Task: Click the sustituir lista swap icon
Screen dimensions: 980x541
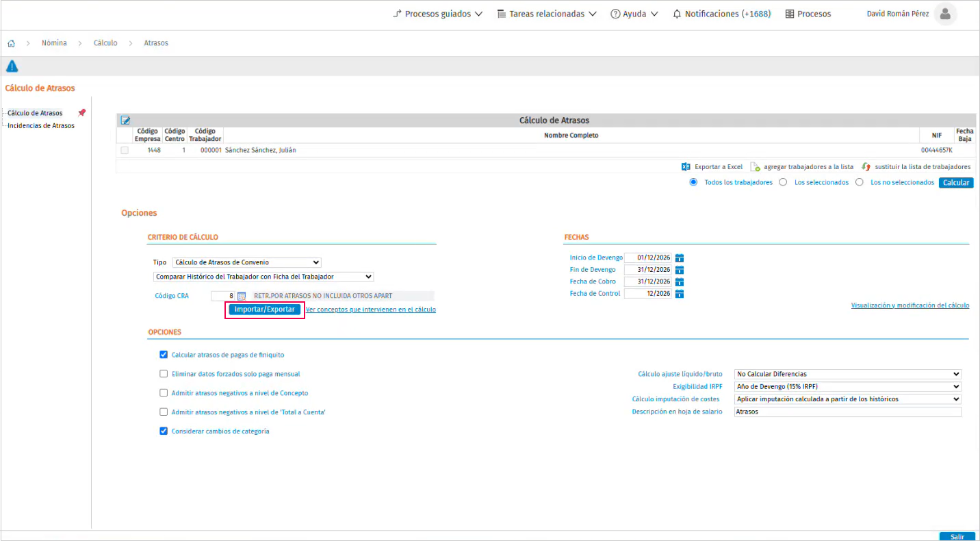Action: click(x=866, y=166)
